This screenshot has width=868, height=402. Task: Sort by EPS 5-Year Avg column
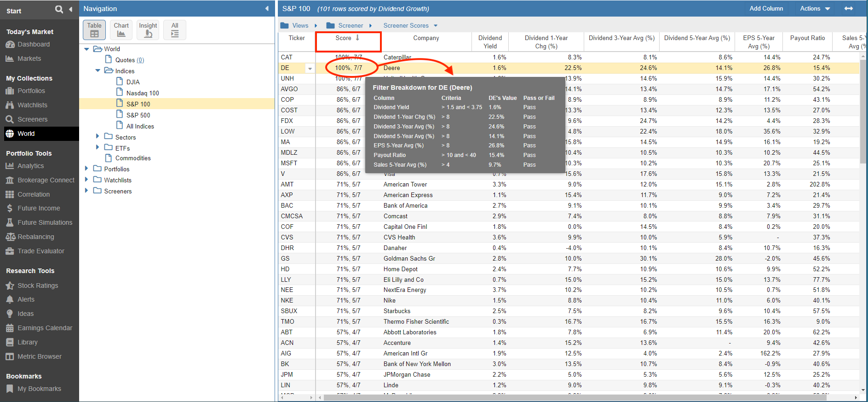(x=759, y=42)
